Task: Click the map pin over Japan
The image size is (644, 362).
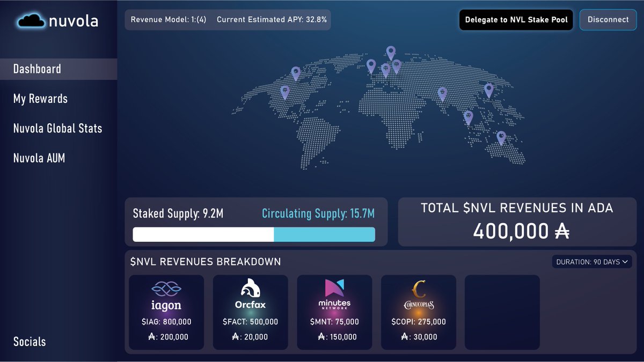Action: (x=488, y=90)
